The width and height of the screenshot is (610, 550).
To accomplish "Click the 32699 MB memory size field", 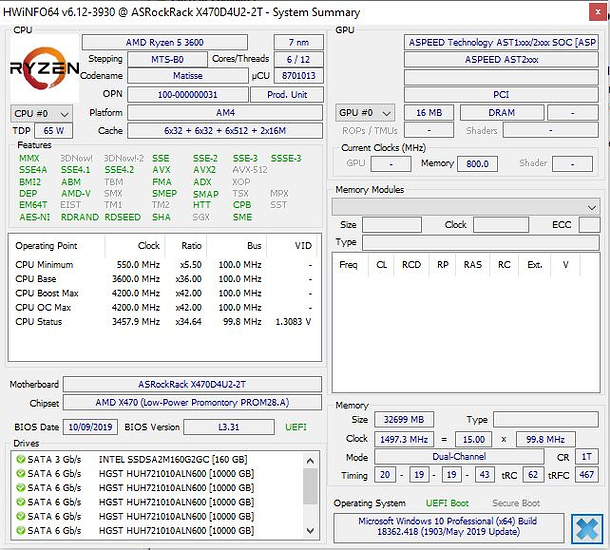I will tap(404, 420).
